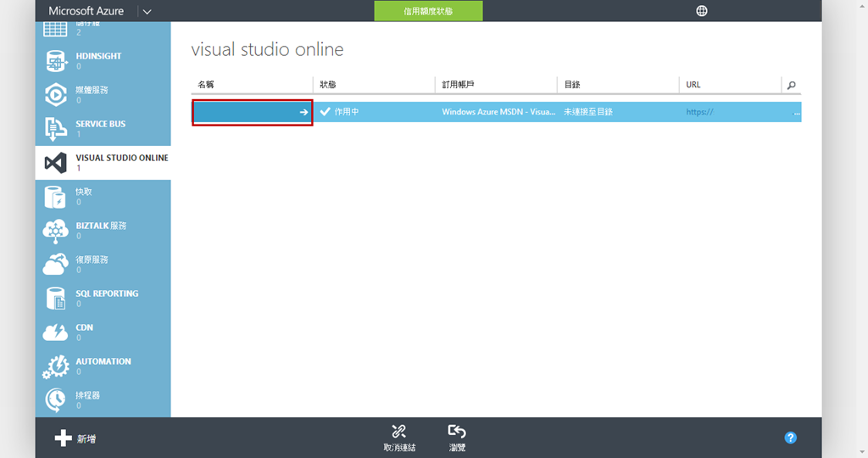Click the search magnifier in table header

click(792, 85)
